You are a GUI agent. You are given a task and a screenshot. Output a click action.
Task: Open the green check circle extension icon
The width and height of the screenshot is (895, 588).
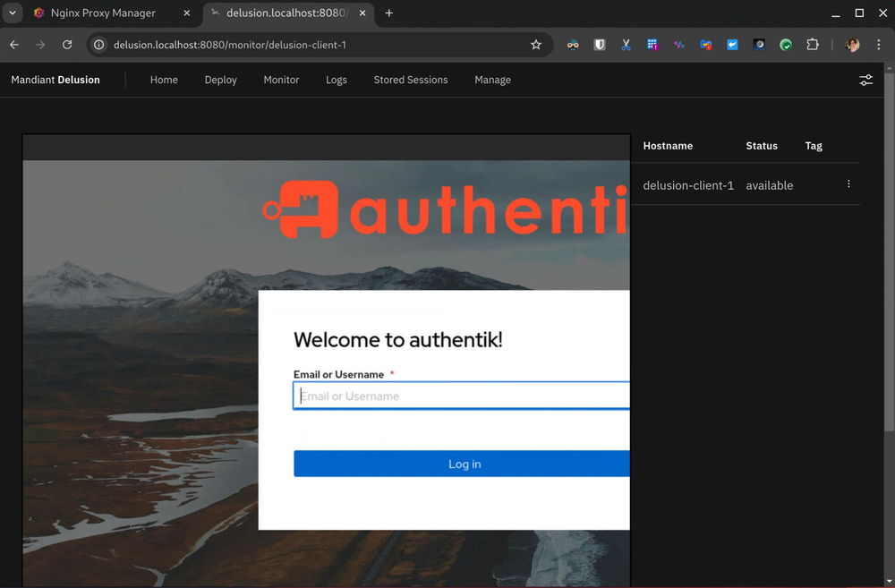pyautogui.click(x=786, y=45)
